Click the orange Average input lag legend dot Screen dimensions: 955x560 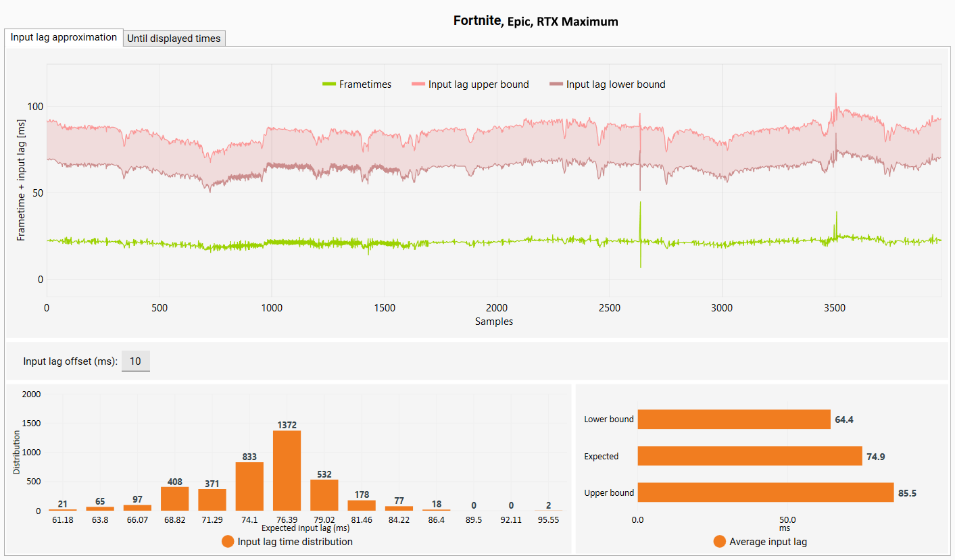719,542
